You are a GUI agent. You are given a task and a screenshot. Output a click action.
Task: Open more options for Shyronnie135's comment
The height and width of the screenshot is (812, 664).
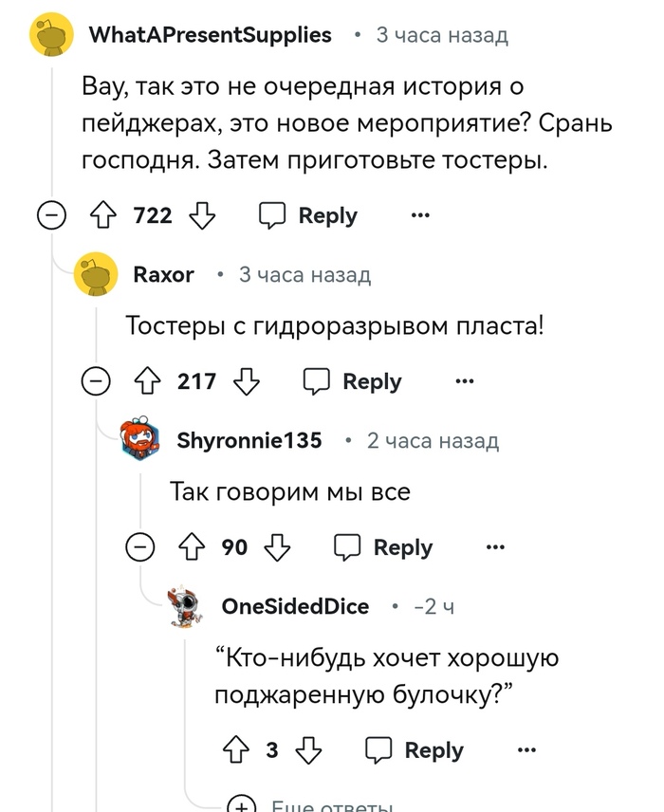(495, 547)
